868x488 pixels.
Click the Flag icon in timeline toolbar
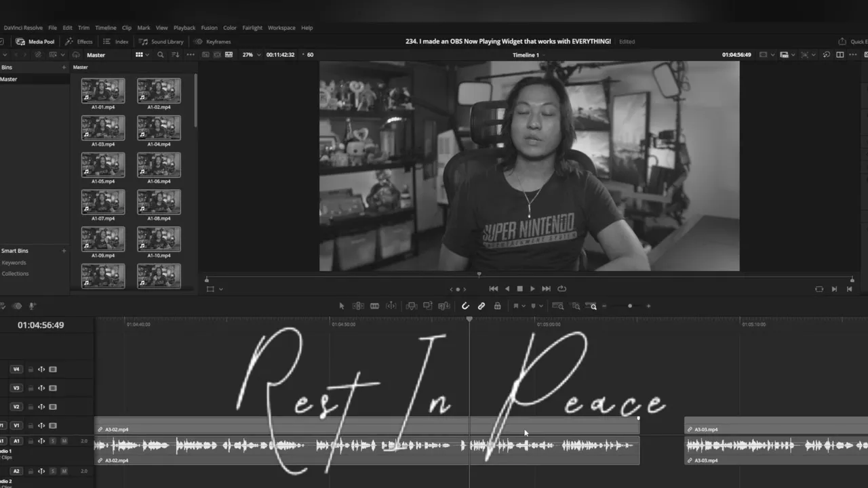tap(515, 306)
